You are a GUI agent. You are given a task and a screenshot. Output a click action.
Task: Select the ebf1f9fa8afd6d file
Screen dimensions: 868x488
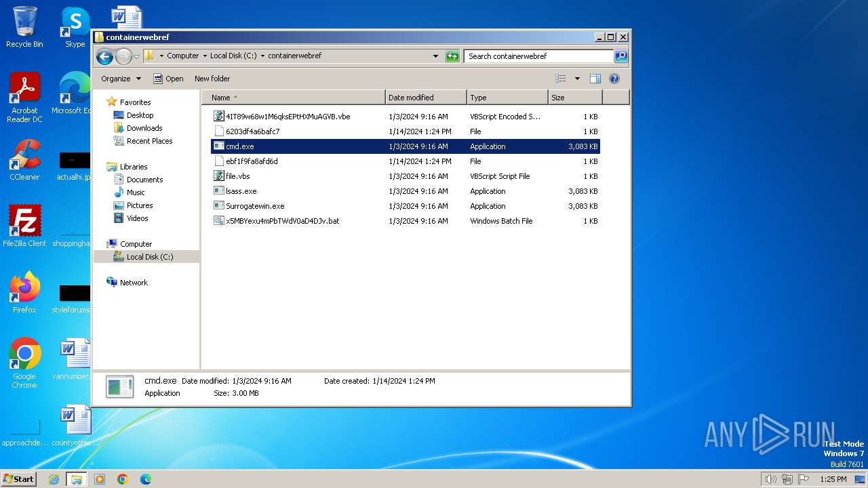click(405, 161)
